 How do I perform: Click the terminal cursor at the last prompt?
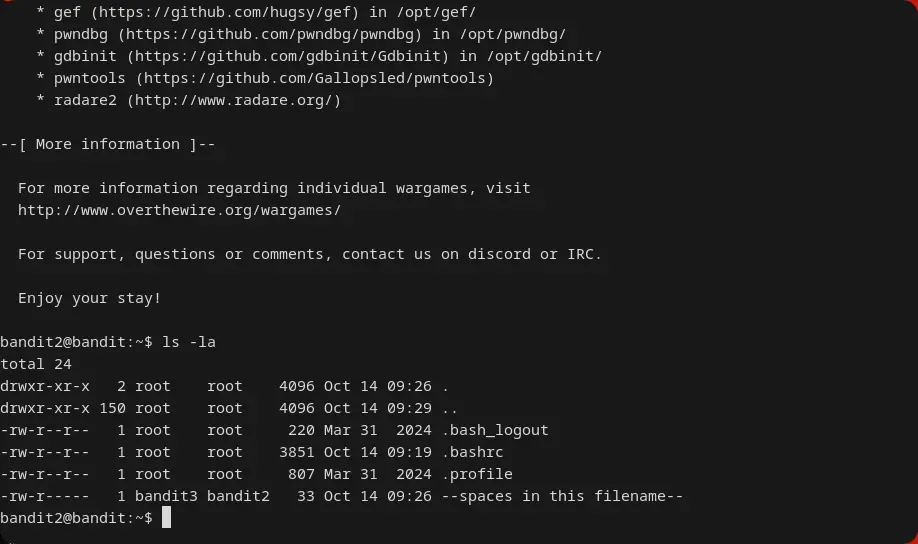[167, 518]
